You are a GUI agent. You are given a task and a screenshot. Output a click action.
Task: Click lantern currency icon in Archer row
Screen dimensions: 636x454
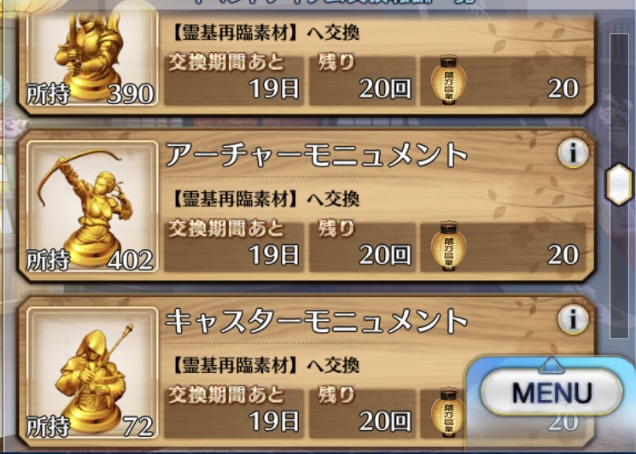pos(448,246)
